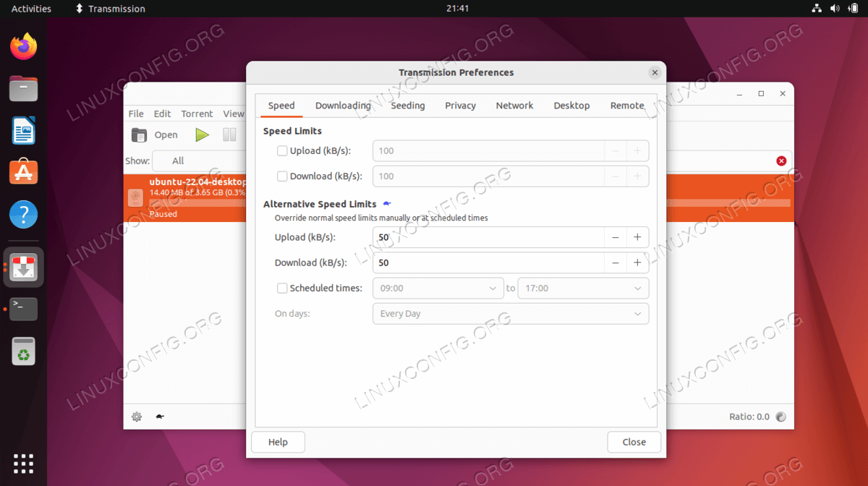Click the Help button in Preferences

(x=278, y=443)
